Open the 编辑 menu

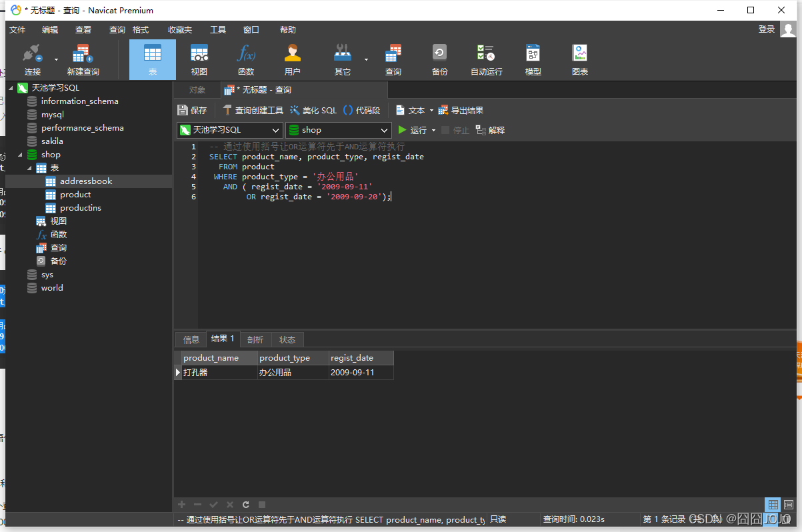pyautogui.click(x=50, y=30)
